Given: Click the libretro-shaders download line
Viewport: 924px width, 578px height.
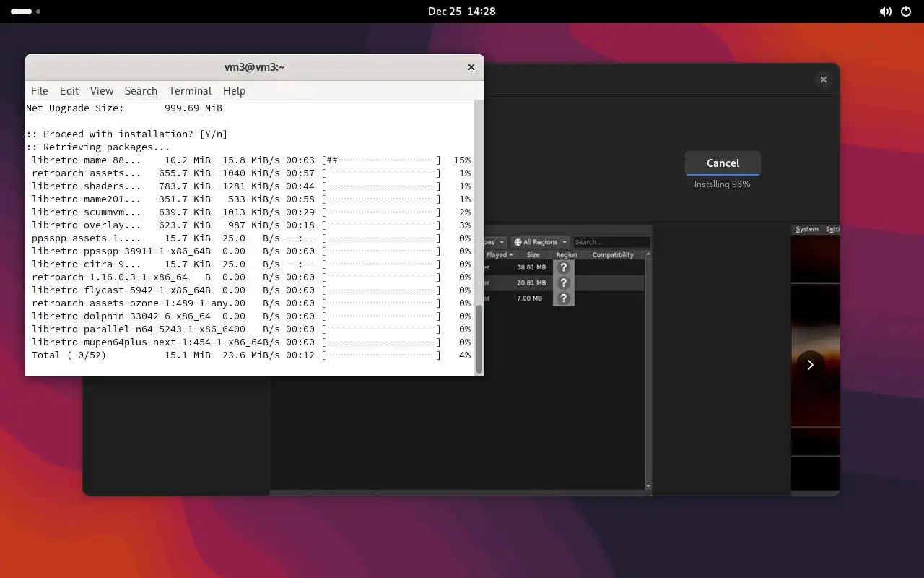Looking at the screenshot, I should [251, 186].
